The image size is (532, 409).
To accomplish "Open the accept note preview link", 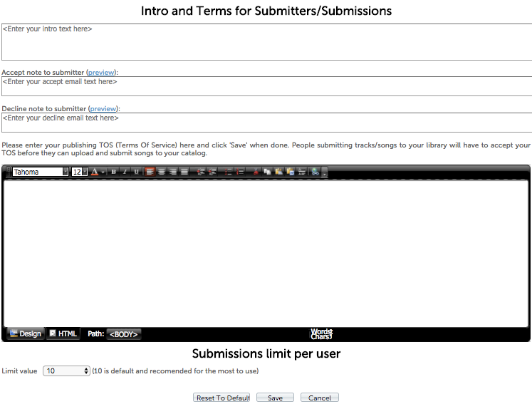I will point(100,73).
